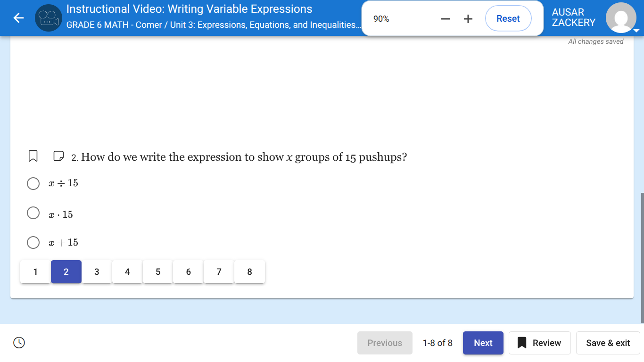Click the instructional video camera logo

pyautogui.click(x=48, y=18)
